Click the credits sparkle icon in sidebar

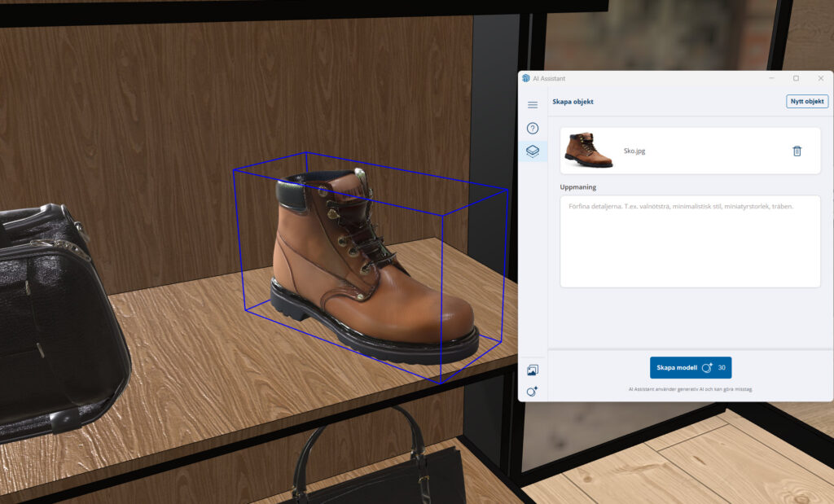(x=533, y=392)
